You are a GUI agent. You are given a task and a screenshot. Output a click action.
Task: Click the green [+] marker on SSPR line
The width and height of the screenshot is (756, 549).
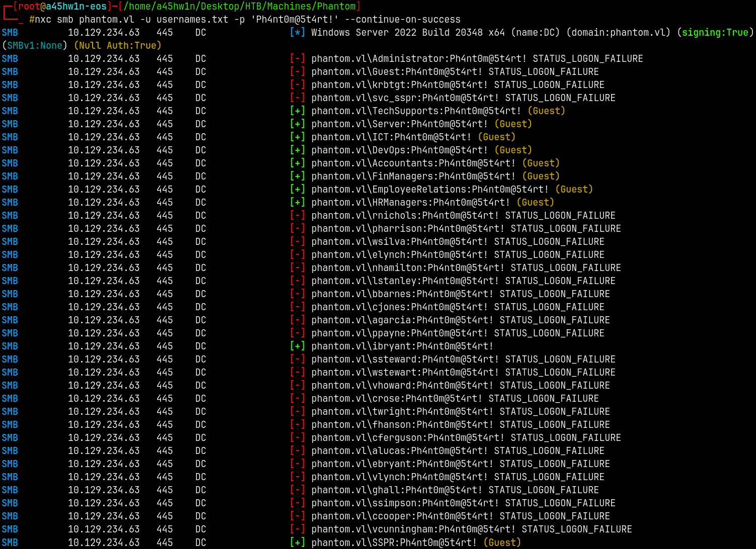[297, 542]
